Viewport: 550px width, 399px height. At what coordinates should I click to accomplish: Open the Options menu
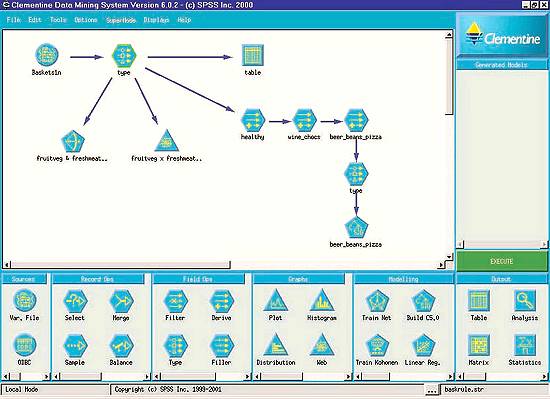point(86,20)
